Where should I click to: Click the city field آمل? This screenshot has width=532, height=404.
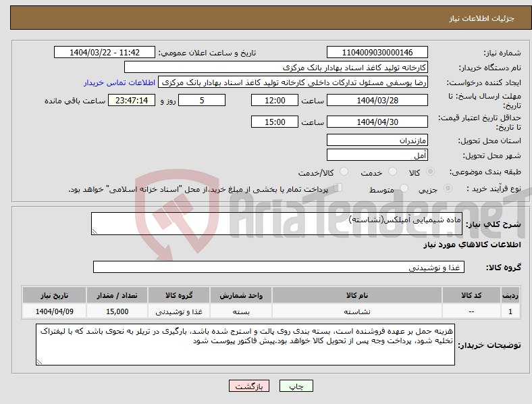coord(377,155)
